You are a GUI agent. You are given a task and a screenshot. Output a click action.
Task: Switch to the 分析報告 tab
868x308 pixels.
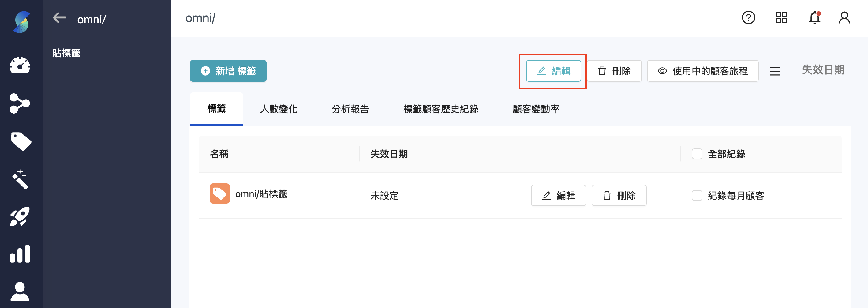coord(350,109)
